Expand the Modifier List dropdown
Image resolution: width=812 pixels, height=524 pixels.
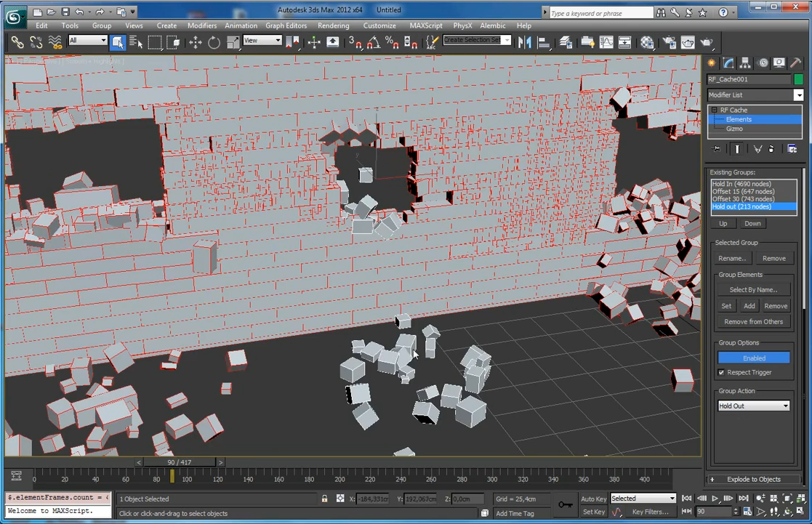click(x=798, y=94)
